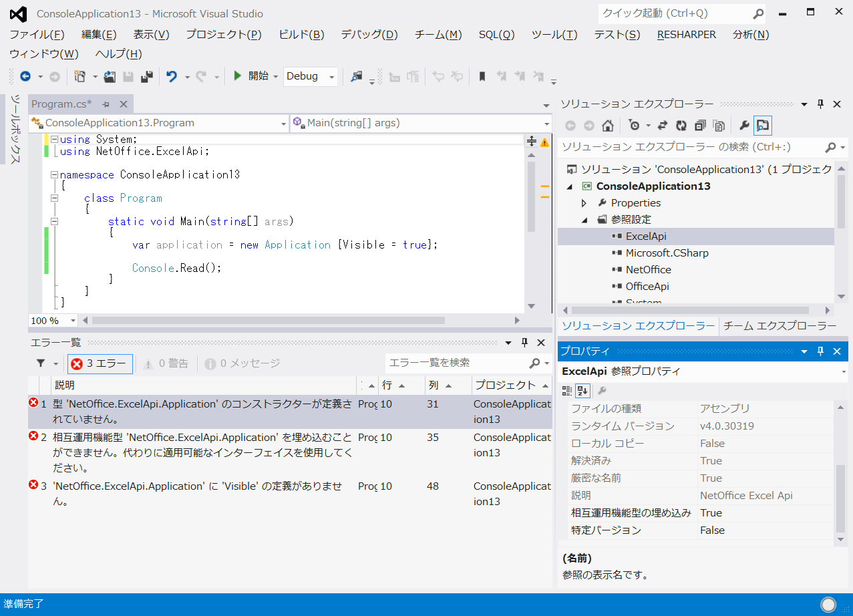Start debugging with the green Start button
The image size is (853, 616).
(x=238, y=76)
